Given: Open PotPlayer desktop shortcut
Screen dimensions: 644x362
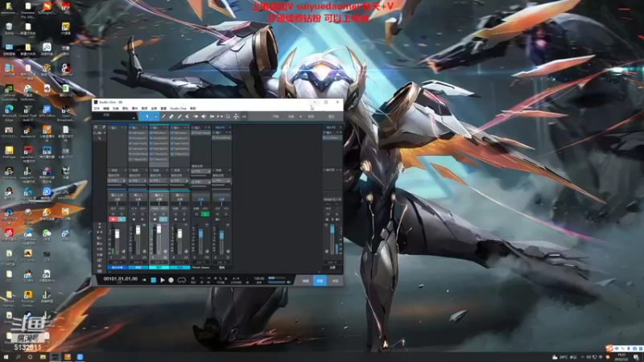Looking at the screenshot, I should (x=9, y=153).
